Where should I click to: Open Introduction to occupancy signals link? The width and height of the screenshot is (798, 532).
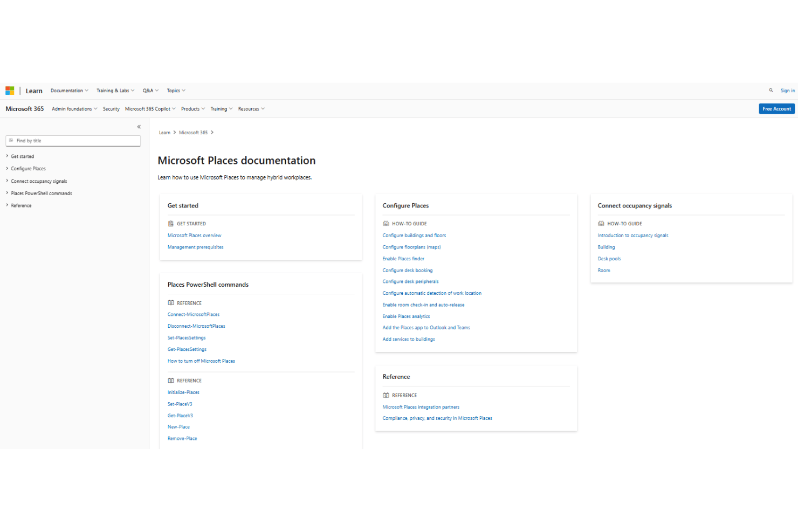[633, 236]
